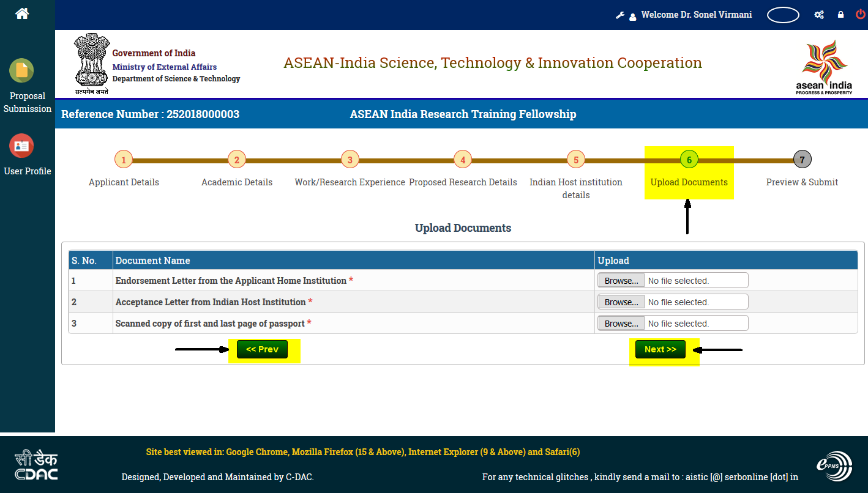Image resolution: width=868 pixels, height=493 pixels.
Task: Click the C-DAC logo in footer
Action: 36,465
